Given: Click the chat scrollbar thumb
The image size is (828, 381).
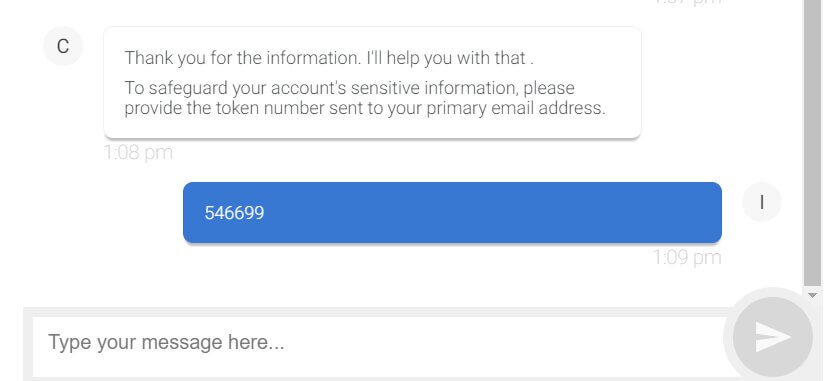Looking at the screenshot, I should [x=812, y=142].
